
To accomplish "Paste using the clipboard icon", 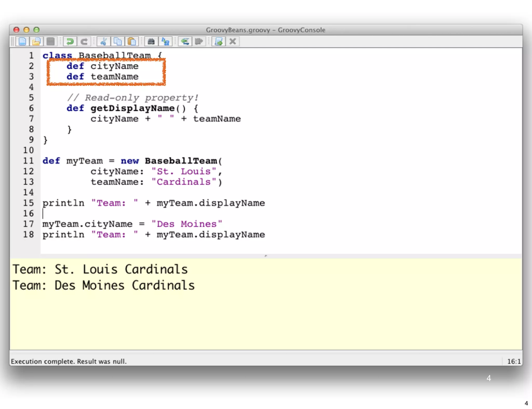I will [x=132, y=42].
